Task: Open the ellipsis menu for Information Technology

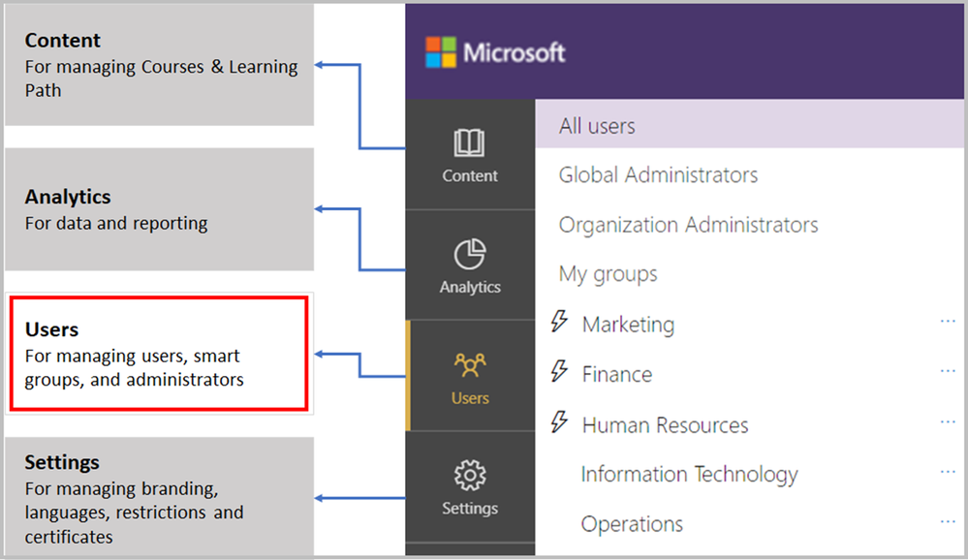Action: tap(948, 472)
